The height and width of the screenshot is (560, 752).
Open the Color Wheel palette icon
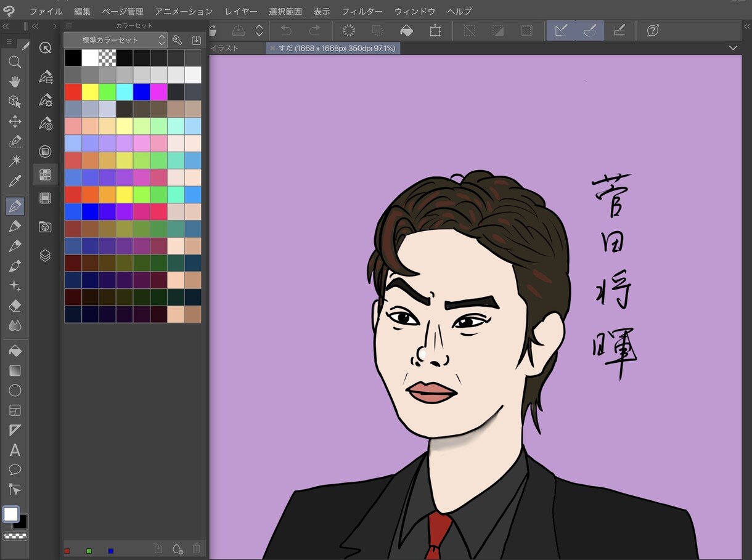(45, 152)
